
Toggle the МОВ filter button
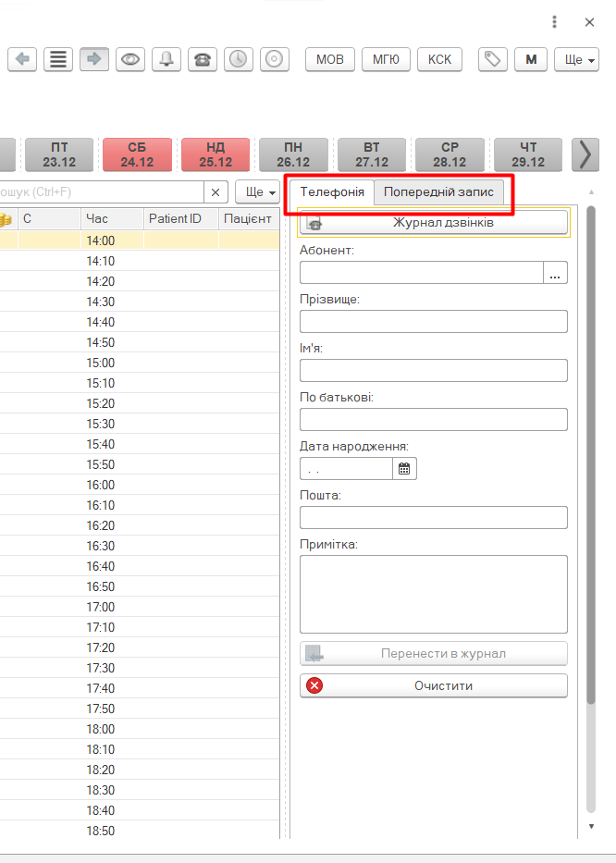point(329,59)
